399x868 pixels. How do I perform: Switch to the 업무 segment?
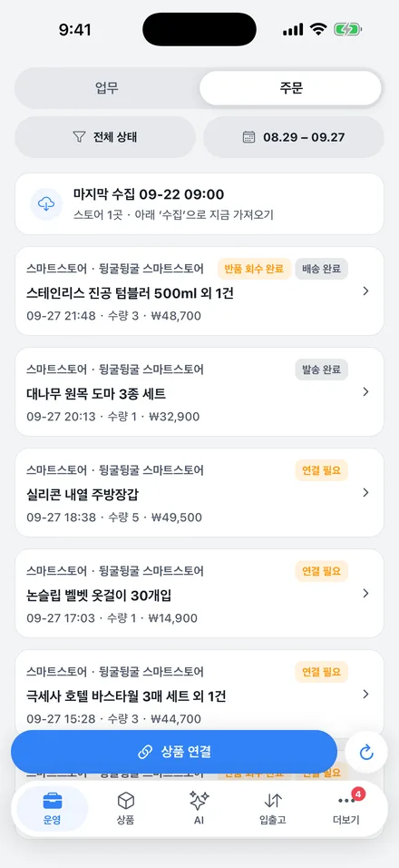[x=107, y=88]
